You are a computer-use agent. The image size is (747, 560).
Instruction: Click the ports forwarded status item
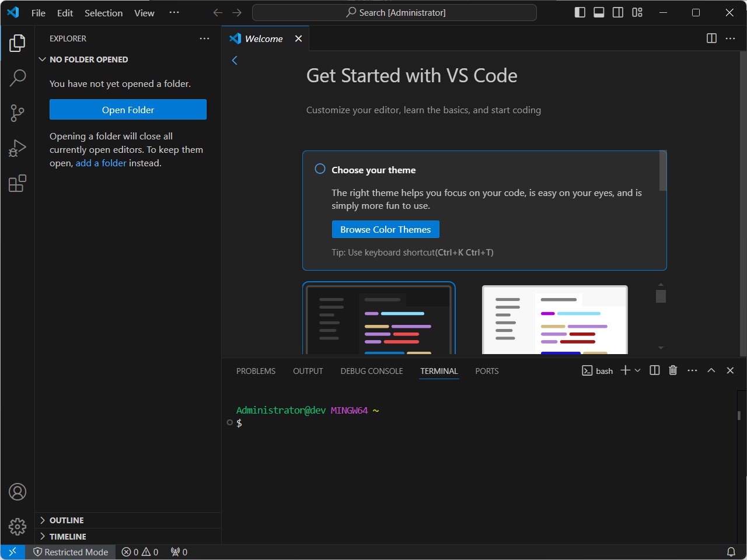coord(179,552)
